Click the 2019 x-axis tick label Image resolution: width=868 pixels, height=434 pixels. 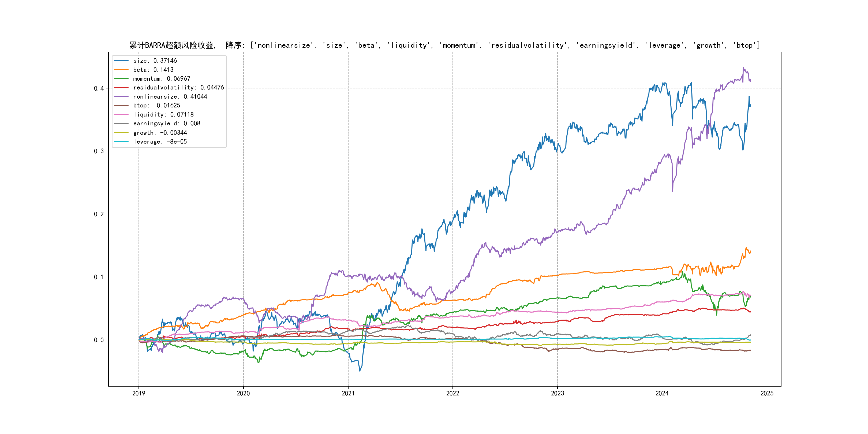[x=139, y=393]
